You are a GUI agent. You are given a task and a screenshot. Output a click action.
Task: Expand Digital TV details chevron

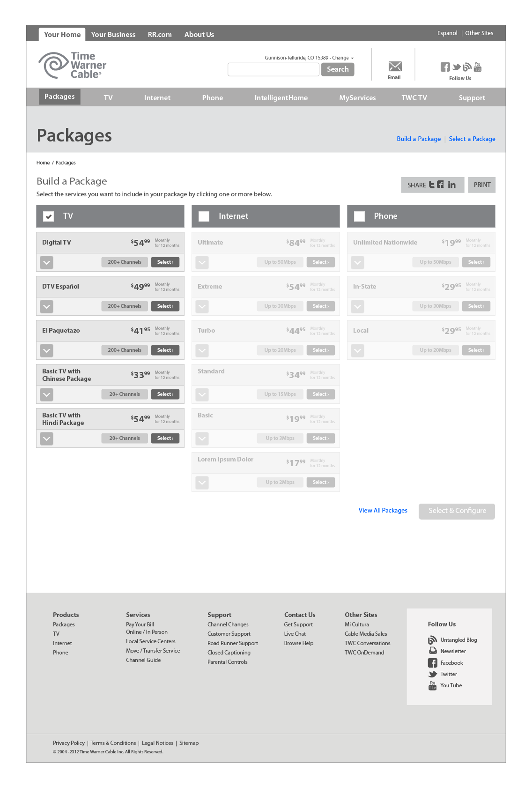[46, 262]
